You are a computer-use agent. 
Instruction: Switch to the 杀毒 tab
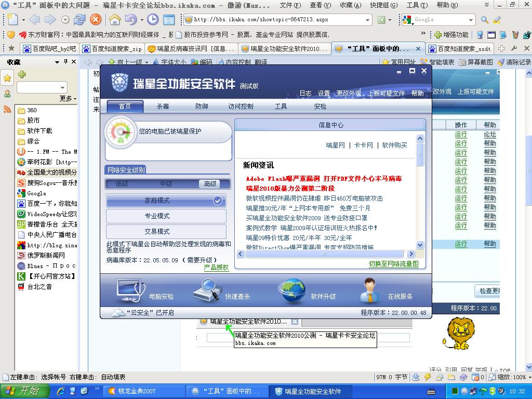[163, 106]
